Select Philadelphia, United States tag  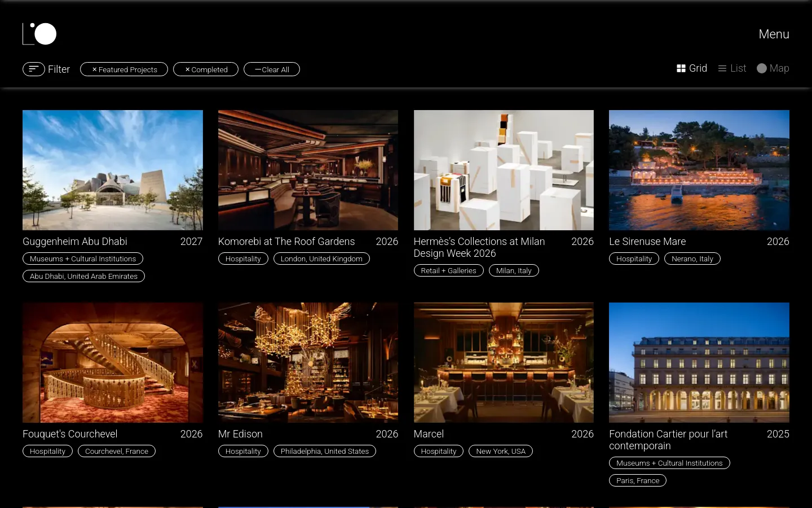coord(325,451)
